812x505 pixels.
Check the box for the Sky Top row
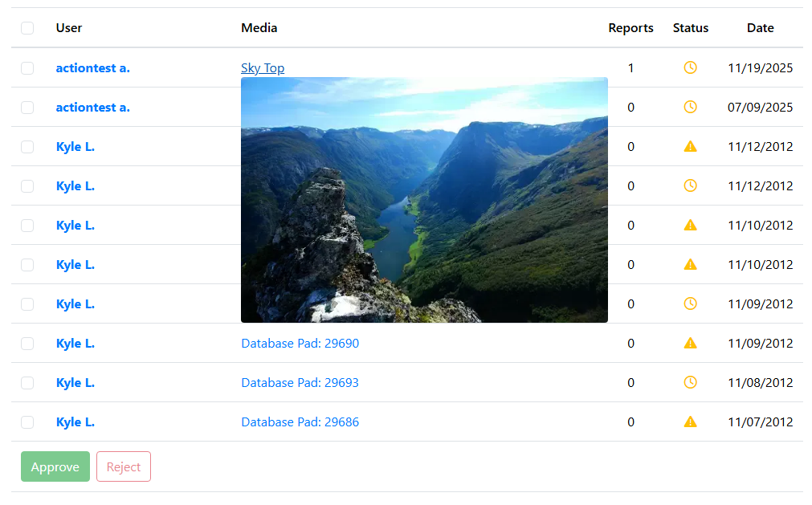coord(27,68)
